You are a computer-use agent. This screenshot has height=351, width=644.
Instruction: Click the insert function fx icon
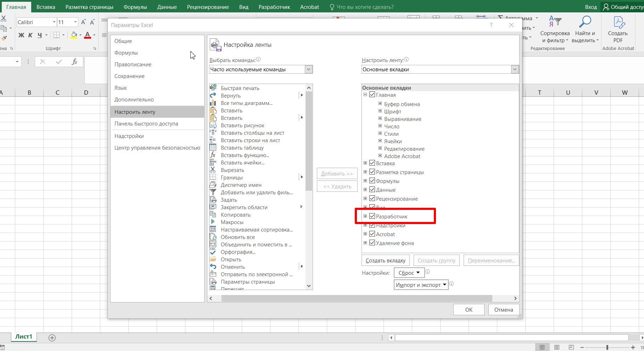coord(74,62)
